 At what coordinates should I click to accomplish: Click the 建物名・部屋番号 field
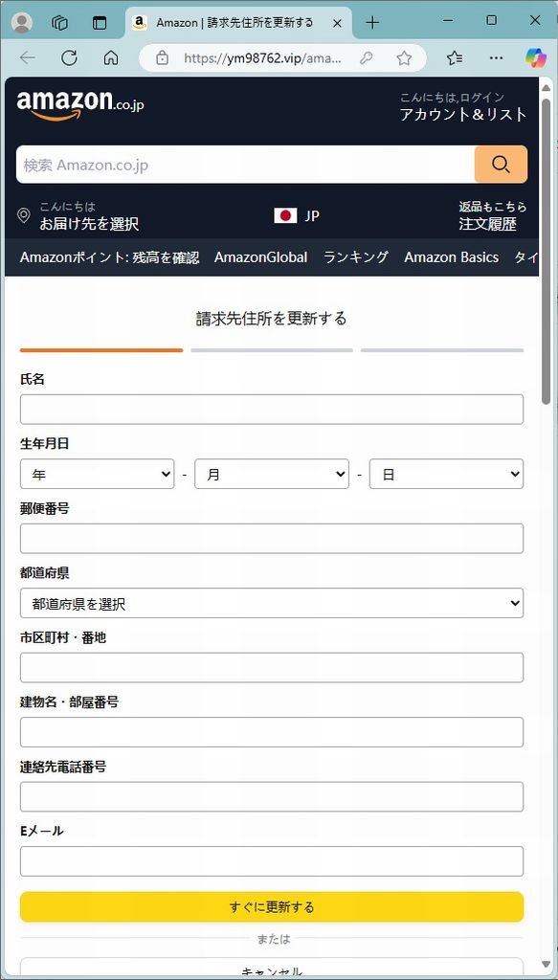coord(272,732)
